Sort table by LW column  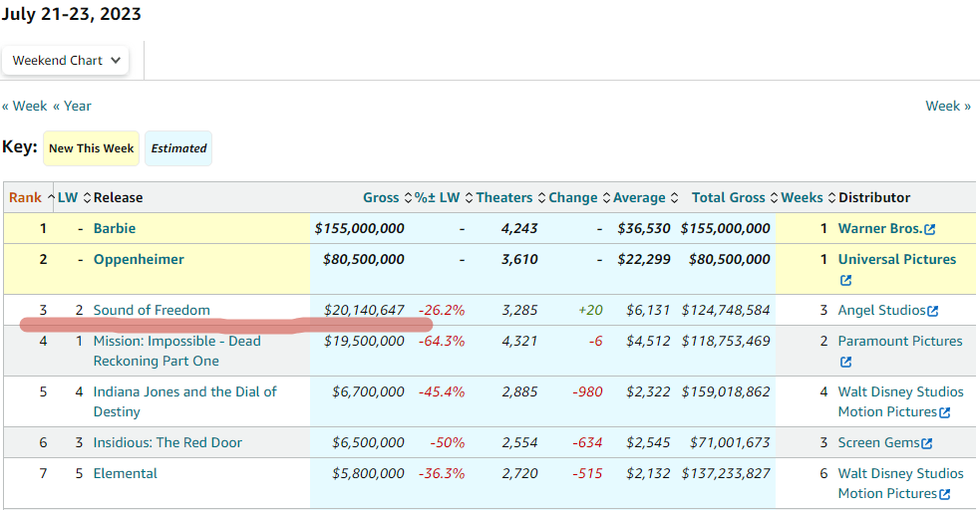pyautogui.click(x=75, y=198)
